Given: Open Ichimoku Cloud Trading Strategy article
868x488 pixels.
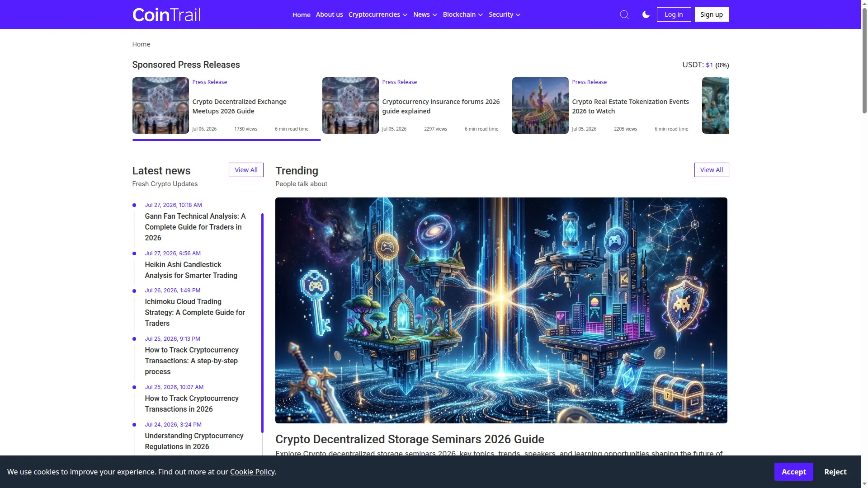Looking at the screenshot, I should (x=195, y=312).
